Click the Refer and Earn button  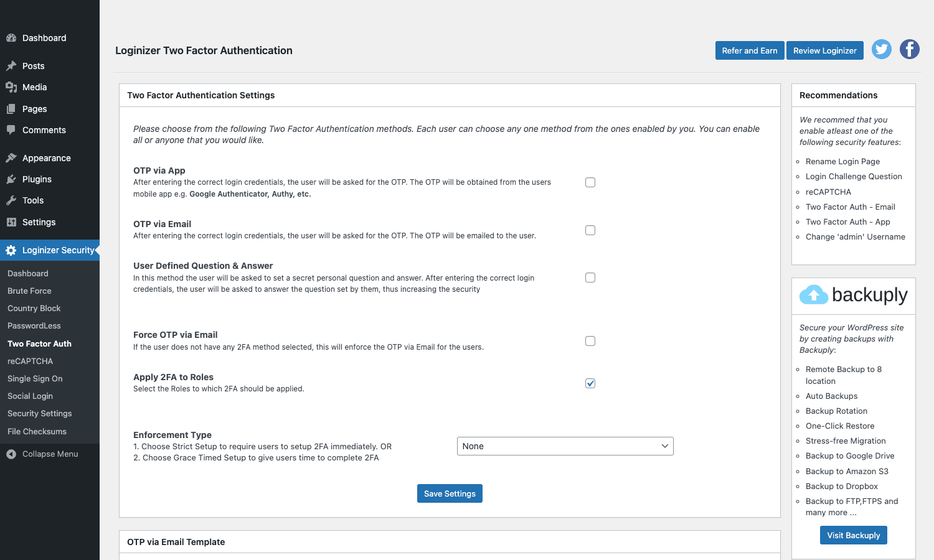[750, 50]
